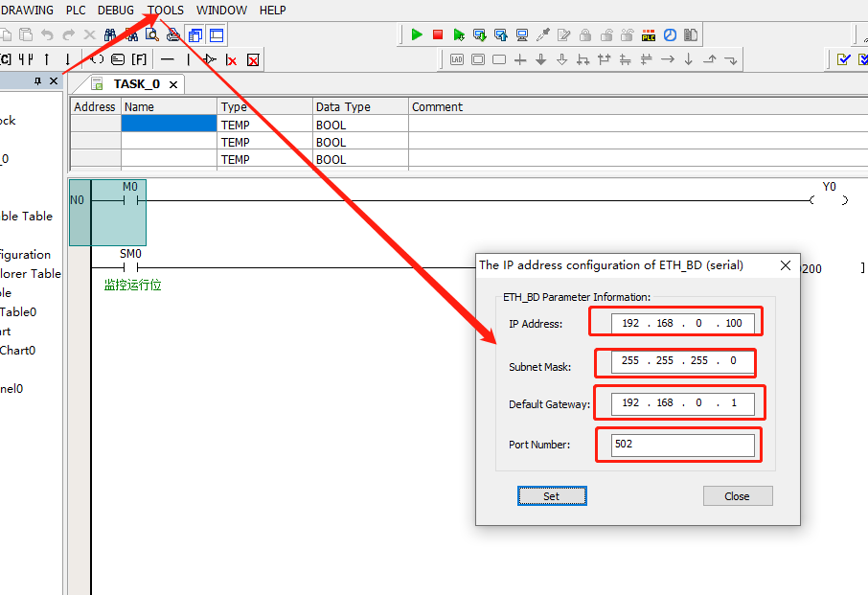The image size is (868, 595).
Task: Click the yellow PLC info icon
Action: point(649,34)
